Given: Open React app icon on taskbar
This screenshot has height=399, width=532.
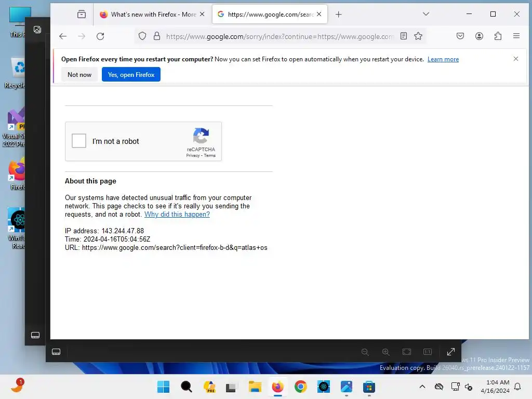Looking at the screenshot, I should (324, 387).
